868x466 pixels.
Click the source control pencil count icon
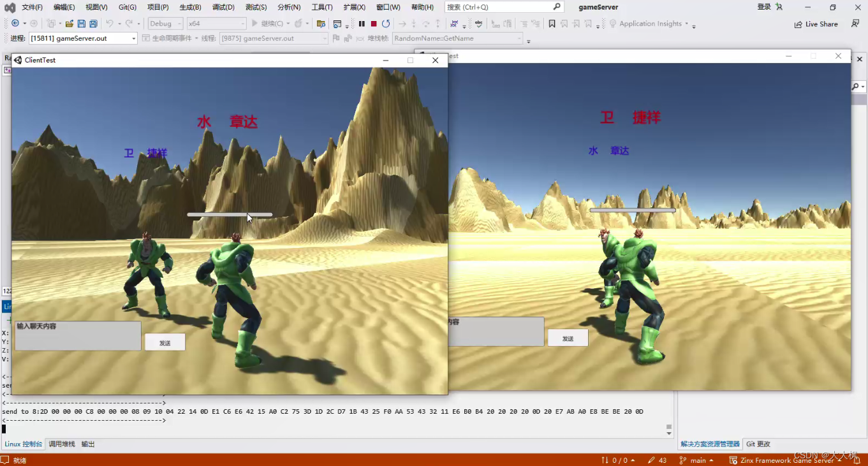click(658, 460)
